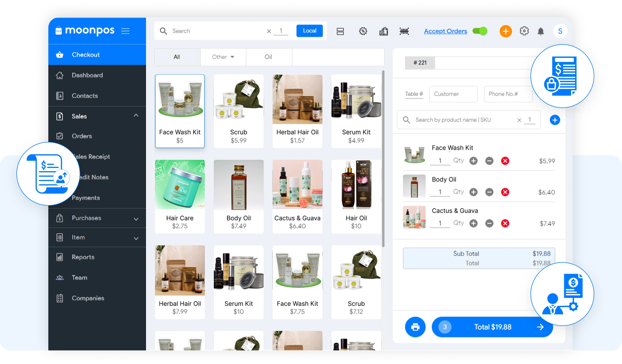Click the blue Local button
Screen dimensions: 622x364
click(x=309, y=31)
